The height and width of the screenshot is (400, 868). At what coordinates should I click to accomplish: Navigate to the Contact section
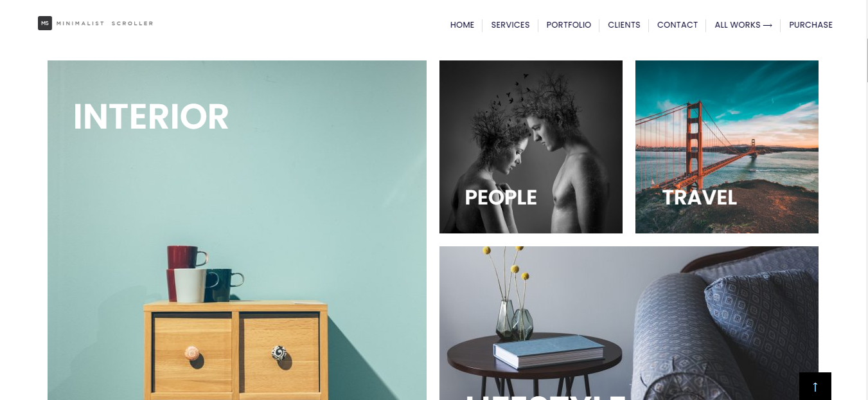point(677,25)
